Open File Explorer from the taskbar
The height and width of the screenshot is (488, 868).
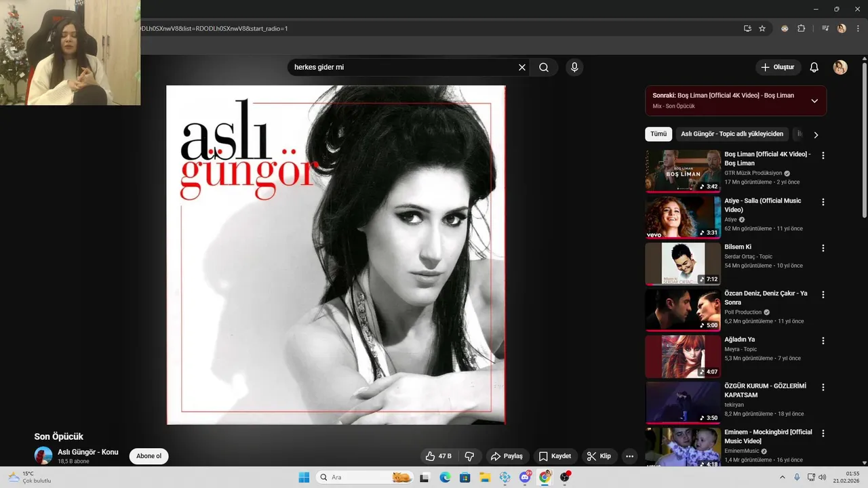pyautogui.click(x=485, y=477)
